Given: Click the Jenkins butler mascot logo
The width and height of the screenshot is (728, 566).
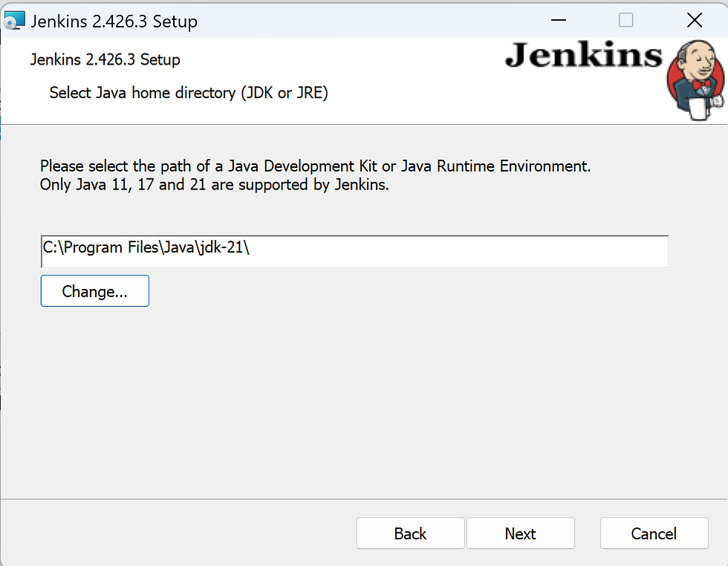Looking at the screenshot, I should pyautogui.click(x=695, y=80).
